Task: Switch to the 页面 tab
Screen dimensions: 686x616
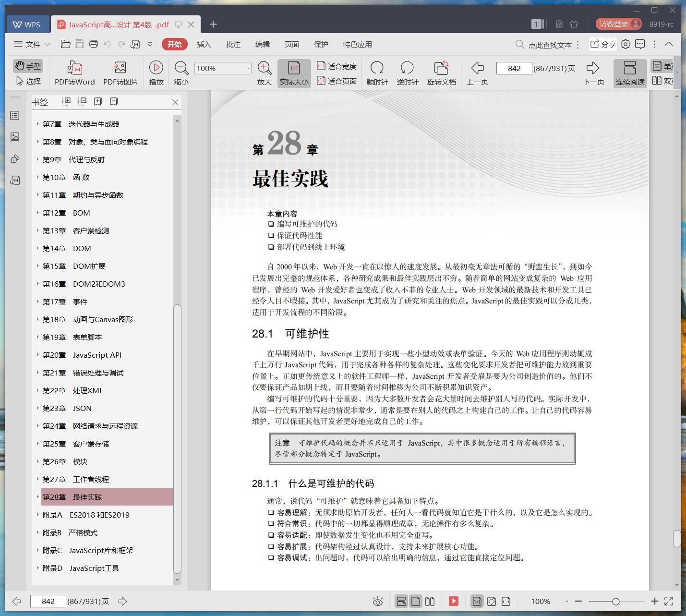Action: pyautogui.click(x=291, y=44)
